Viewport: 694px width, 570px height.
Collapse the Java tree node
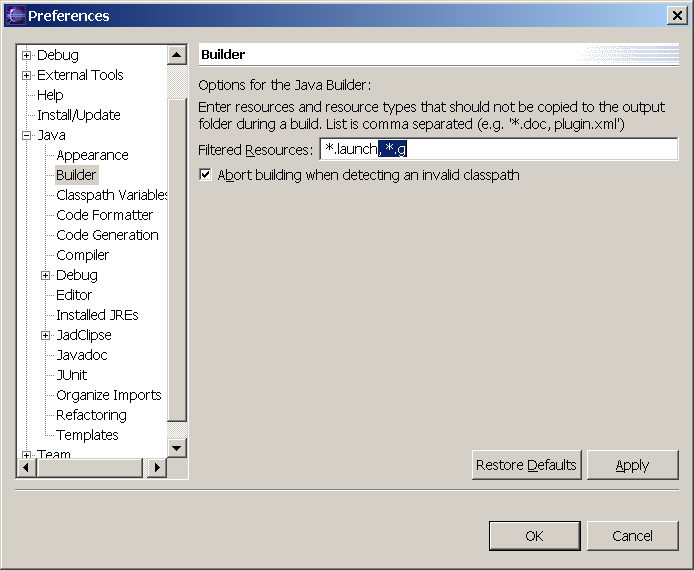click(27, 135)
